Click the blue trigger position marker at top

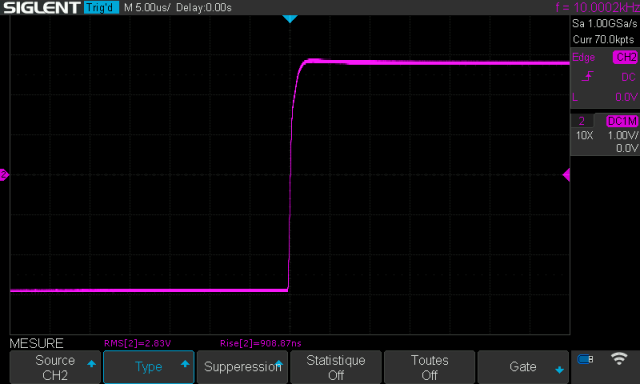pyautogui.click(x=290, y=19)
